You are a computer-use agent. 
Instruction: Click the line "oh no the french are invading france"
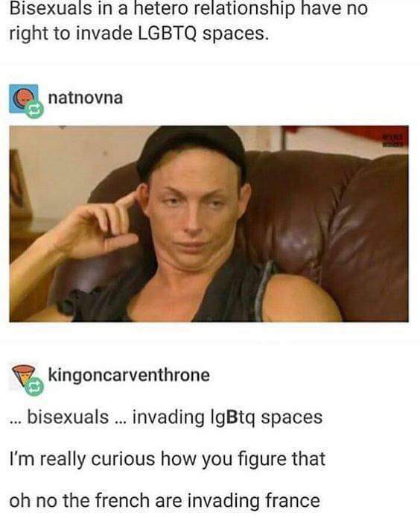pos(165,501)
